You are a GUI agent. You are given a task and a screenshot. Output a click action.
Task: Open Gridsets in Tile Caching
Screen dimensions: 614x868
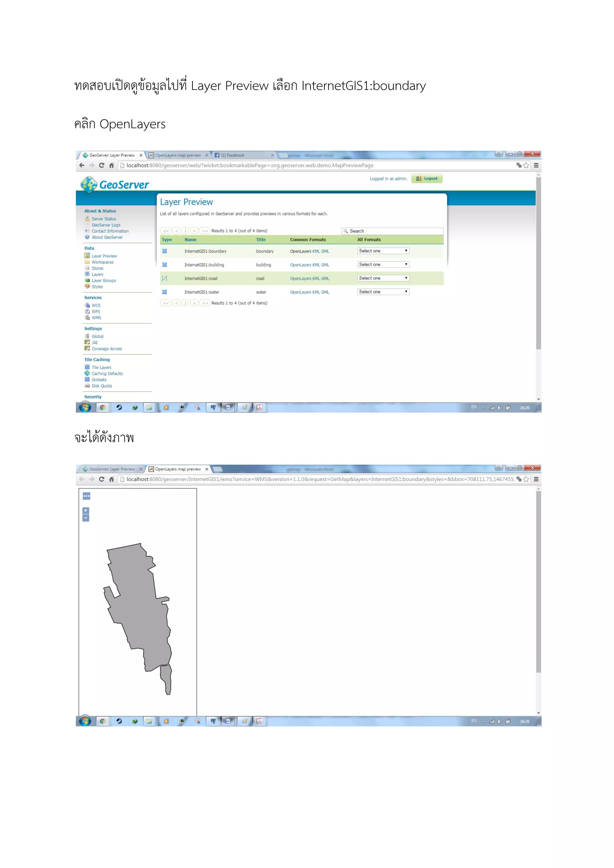coord(99,379)
